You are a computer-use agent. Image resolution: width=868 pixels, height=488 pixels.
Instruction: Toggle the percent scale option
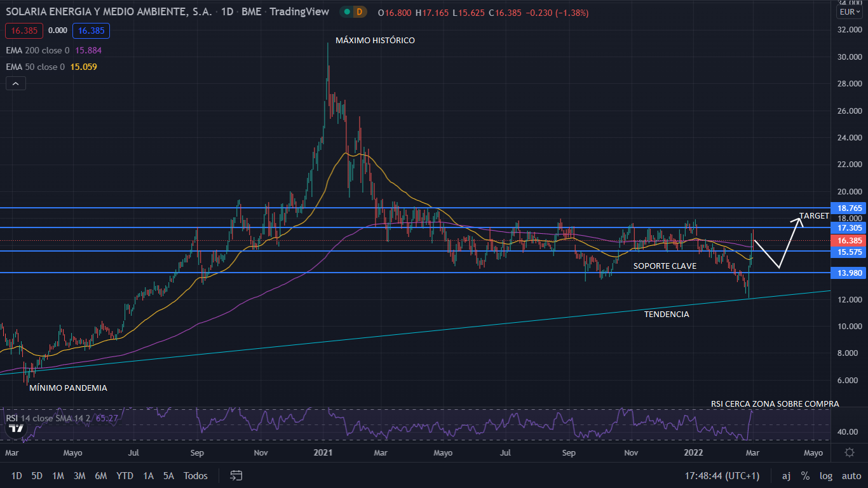(805, 475)
